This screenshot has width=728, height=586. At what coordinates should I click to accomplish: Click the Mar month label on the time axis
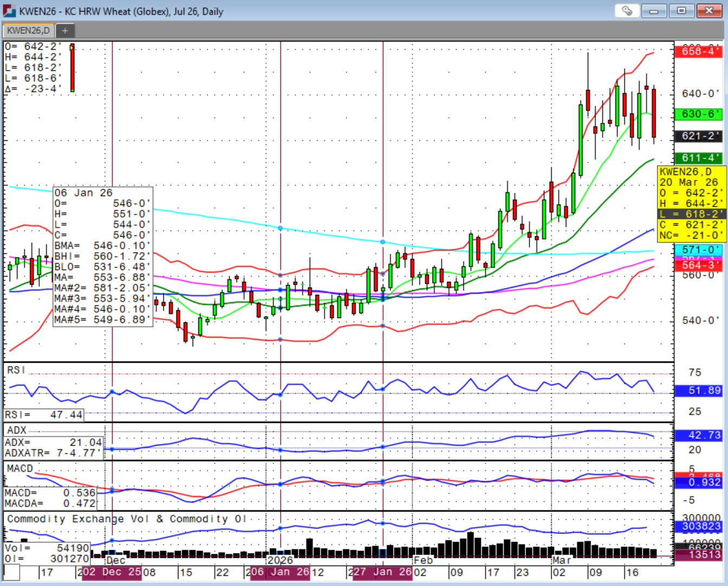tap(562, 560)
